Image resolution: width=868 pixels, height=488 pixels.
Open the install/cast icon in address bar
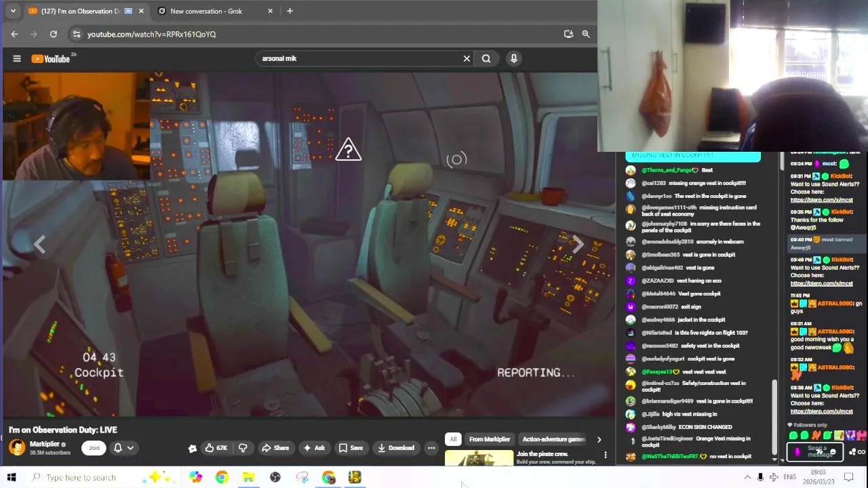pos(568,34)
